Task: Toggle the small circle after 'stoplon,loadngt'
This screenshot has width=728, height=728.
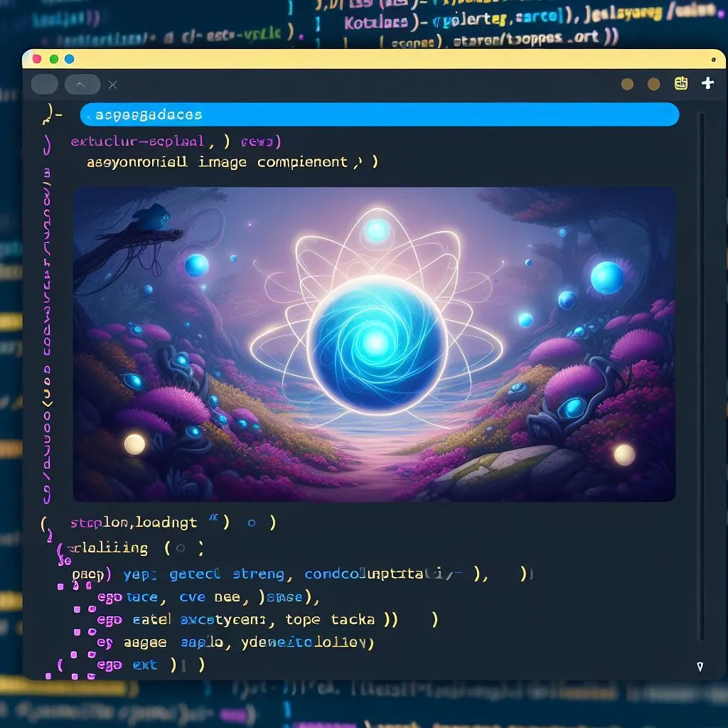Action: pyautogui.click(x=252, y=523)
